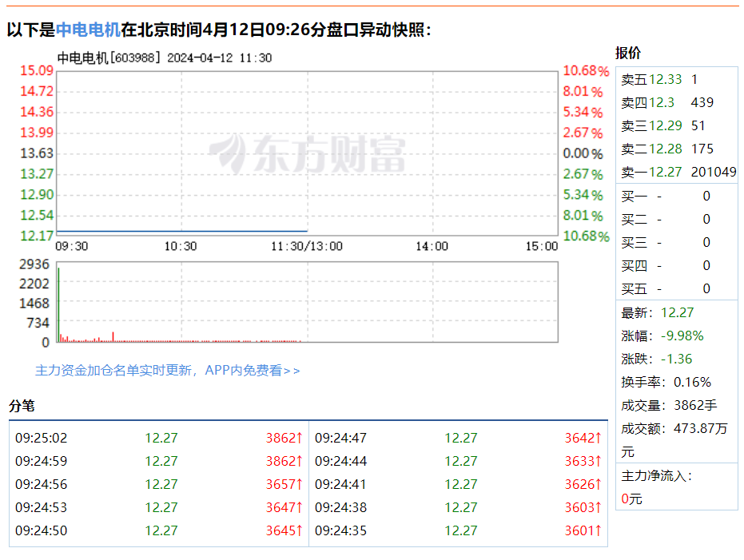The height and width of the screenshot is (560, 744).
Task: Select the 14:00 time axis label
Action: click(x=432, y=247)
